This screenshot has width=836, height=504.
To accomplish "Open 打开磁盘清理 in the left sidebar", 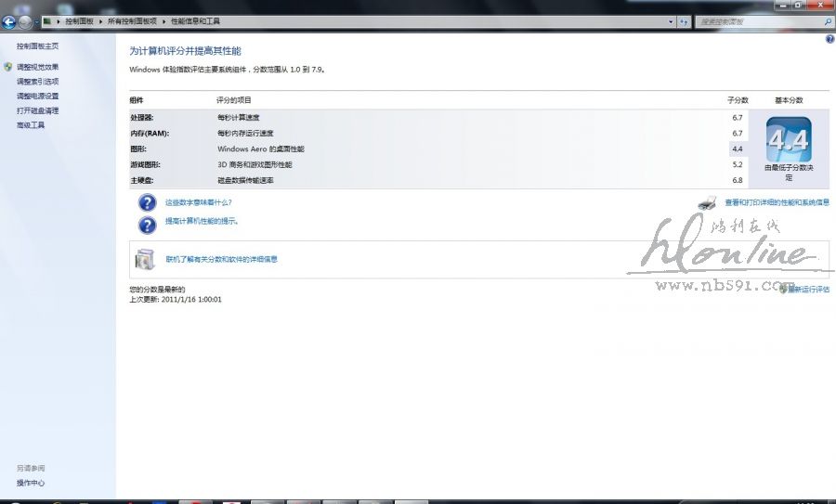I will pos(37,110).
